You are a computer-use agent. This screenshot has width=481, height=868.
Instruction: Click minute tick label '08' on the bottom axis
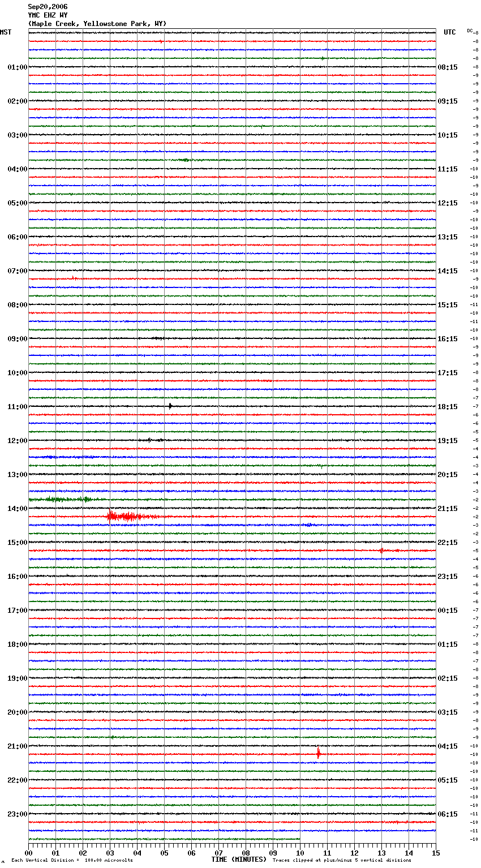246,853
